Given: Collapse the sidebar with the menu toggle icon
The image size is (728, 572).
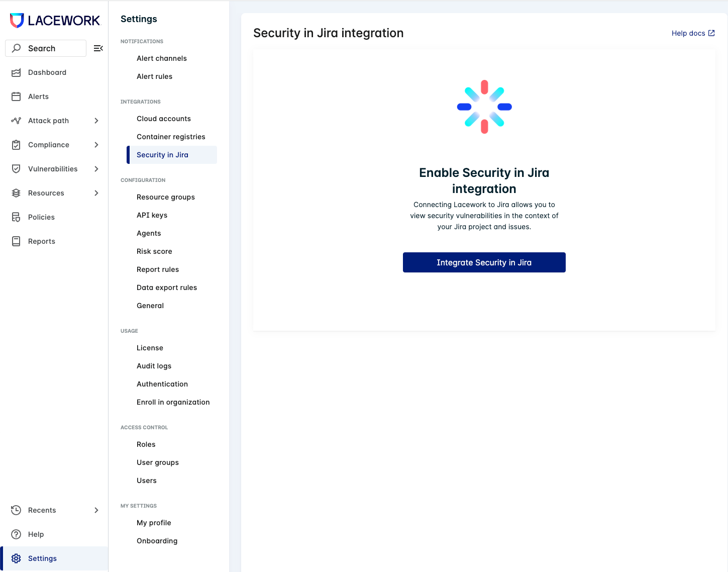Looking at the screenshot, I should point(98,48).
